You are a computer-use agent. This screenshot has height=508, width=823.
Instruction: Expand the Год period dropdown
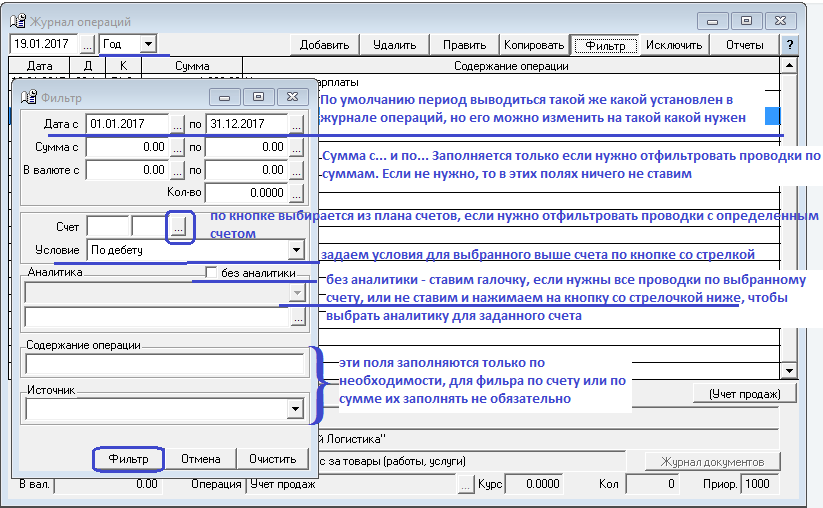[148, 44]
